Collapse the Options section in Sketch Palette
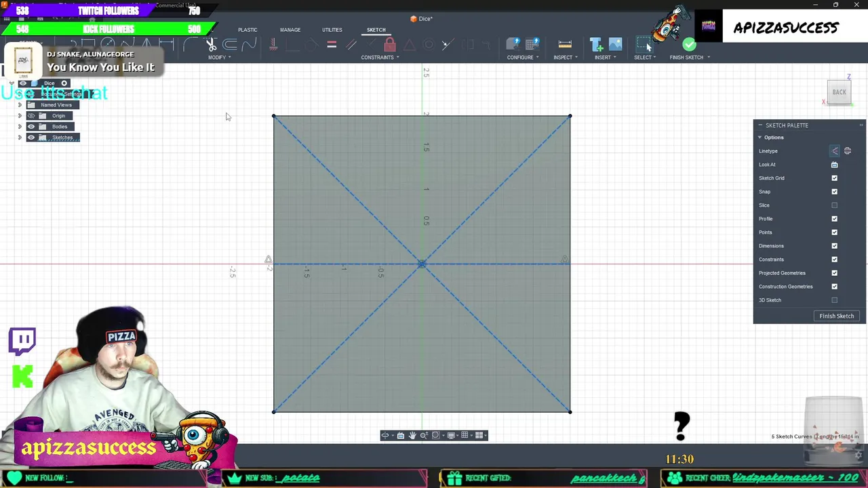868x488 pixels. pos(759,138)
